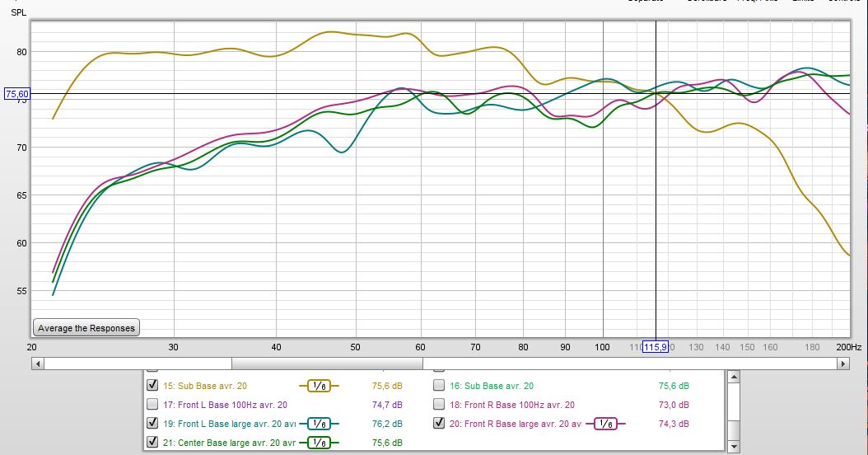Image resolution: width=868 pixels, height=455 pixels.
Task: Click the 76,2 dB value of trace 19
Action: [x=387, y=424]
